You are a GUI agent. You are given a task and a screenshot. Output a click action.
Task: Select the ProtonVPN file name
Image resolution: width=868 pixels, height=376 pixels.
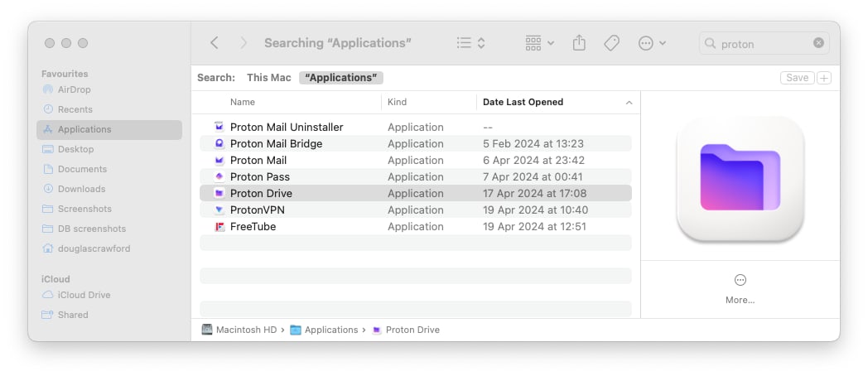pyautogui.click(x=258, y=210)
